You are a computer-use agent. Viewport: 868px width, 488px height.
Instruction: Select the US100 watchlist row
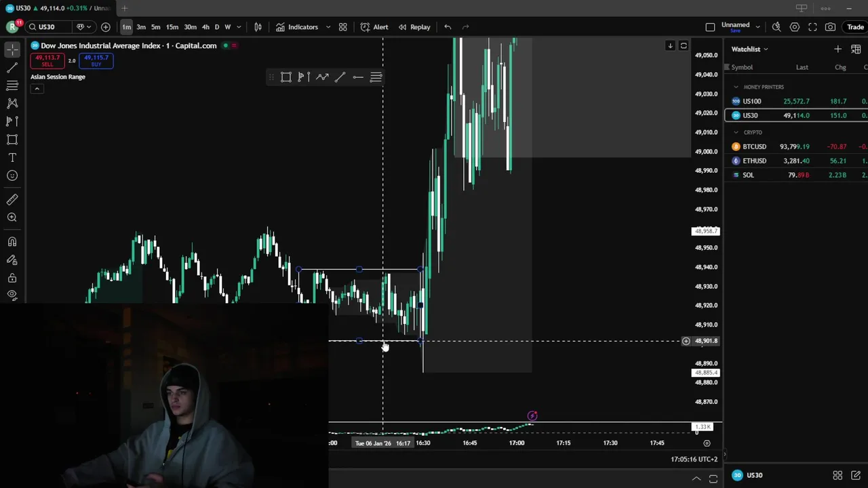coord(796,101)
